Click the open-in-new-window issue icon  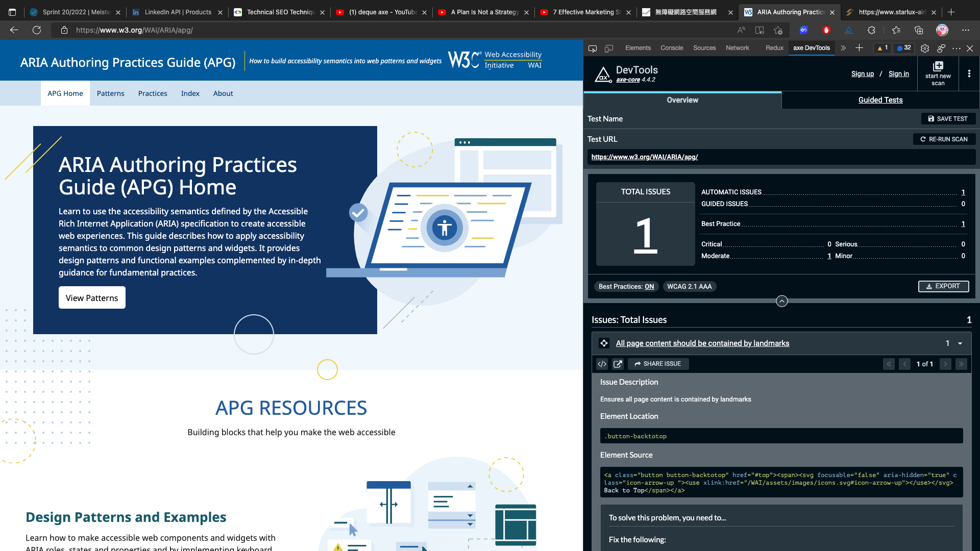click(x=618, y=364)
